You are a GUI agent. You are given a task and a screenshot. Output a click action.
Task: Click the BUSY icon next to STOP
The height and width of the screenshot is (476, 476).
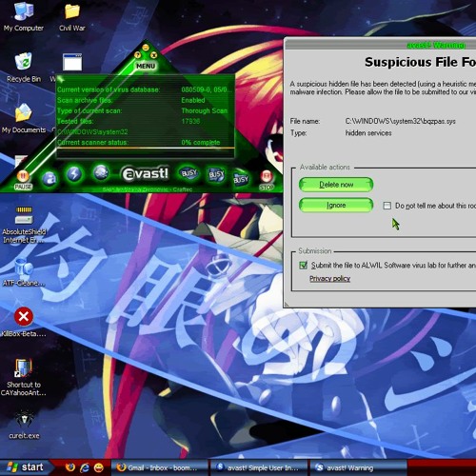pos(241,180)
